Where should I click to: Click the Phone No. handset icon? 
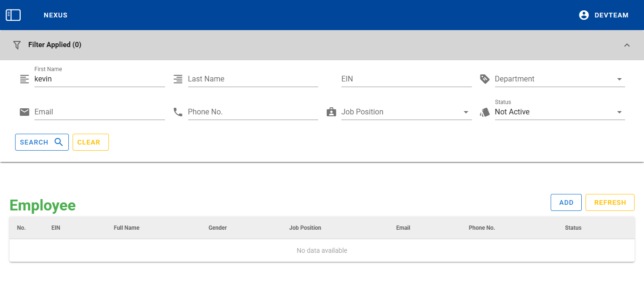[x=178, y=112]
